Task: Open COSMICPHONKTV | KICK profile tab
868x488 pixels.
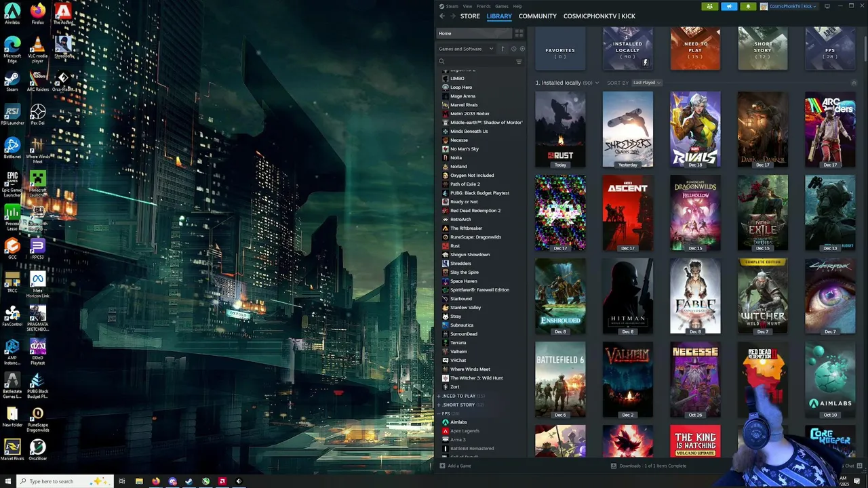Action: pos(599,16)
